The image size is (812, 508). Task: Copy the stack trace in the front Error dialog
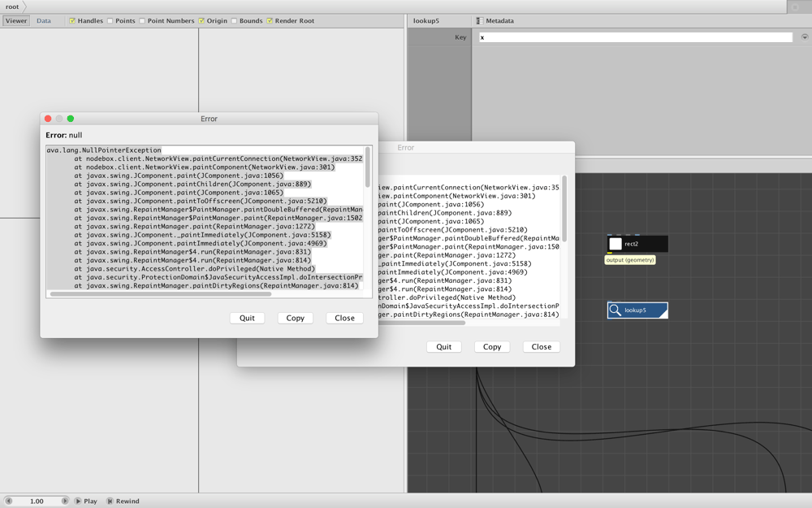point(296,318)
